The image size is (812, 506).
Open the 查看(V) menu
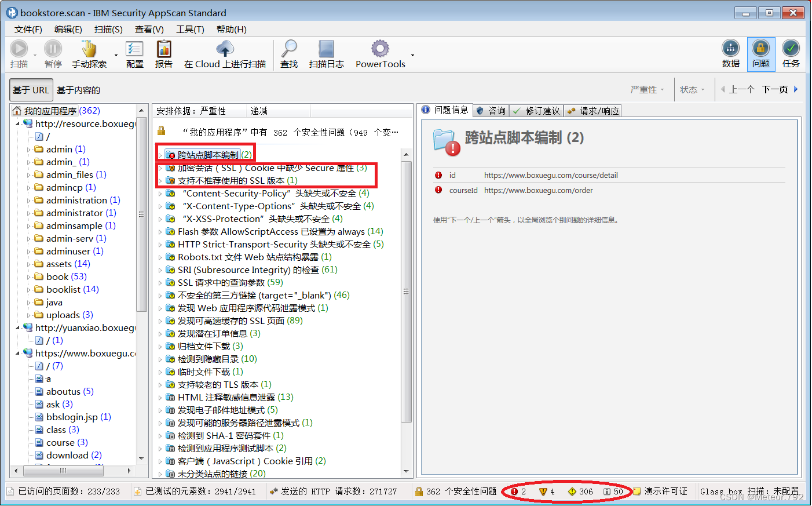149,29
